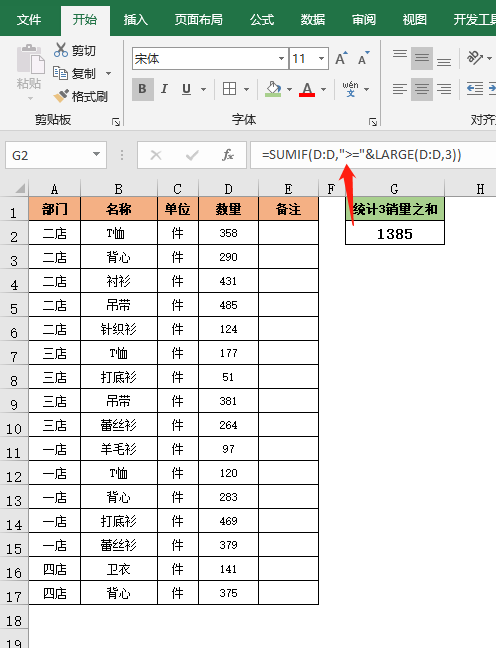Image resolution: width=496 pixels, height=648 pixels.
Task: Open font color dropdown arrow
Action: point(324,89)
